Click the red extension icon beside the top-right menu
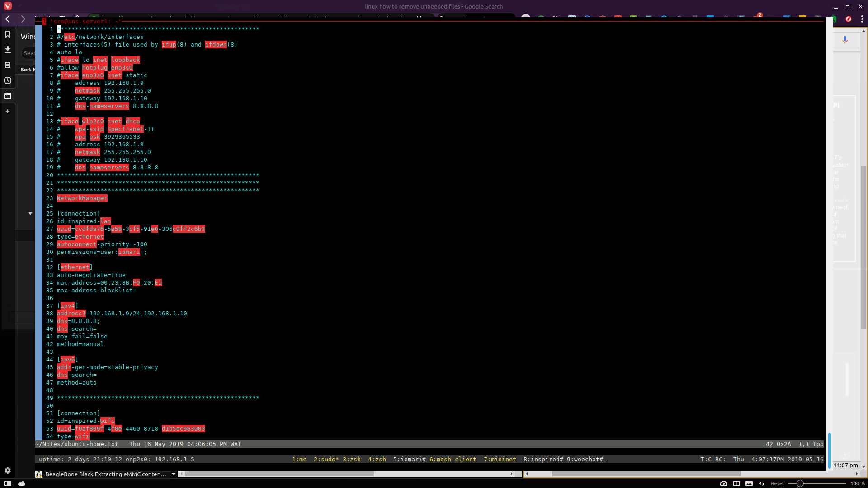Image resolution: width=868 pixels, height=488 pixels. (x=849, y=19)
